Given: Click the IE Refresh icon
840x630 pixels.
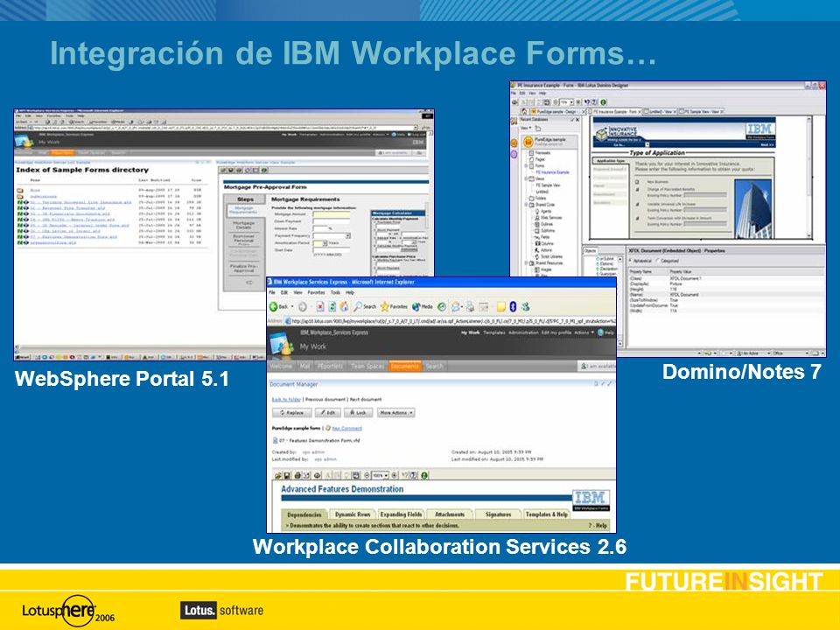Looking at the screenshot, I should point(332,306).
